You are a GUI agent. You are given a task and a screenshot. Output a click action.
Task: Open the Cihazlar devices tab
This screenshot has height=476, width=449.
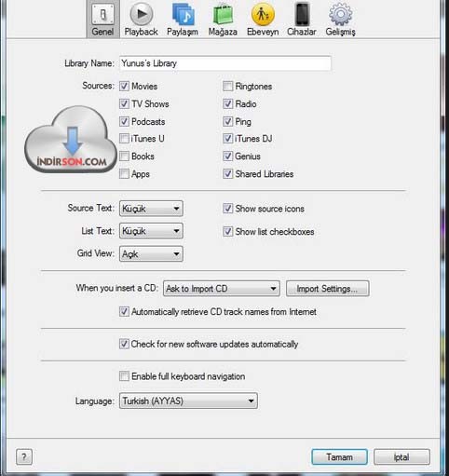[x=302, y=20]
